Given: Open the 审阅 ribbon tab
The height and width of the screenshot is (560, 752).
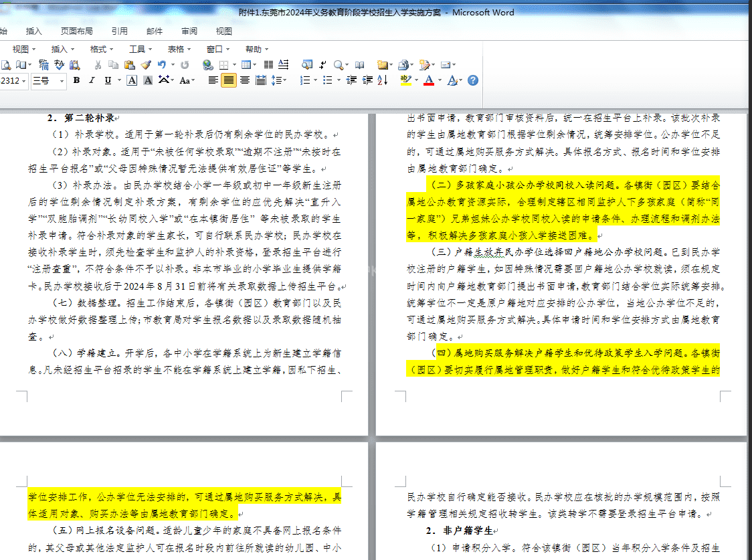Looking at the screenshot, I should click(x=189, y=31).
